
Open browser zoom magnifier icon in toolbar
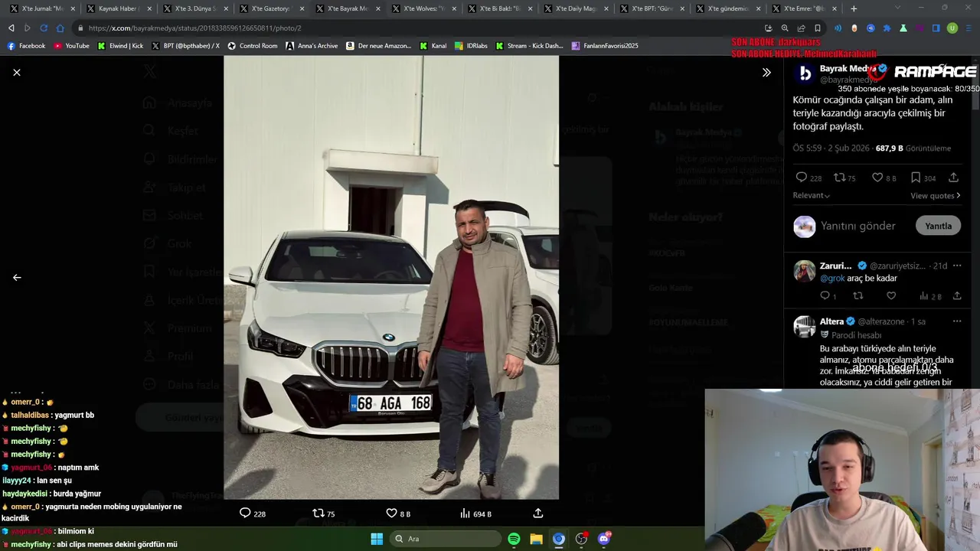click(785, 28)
